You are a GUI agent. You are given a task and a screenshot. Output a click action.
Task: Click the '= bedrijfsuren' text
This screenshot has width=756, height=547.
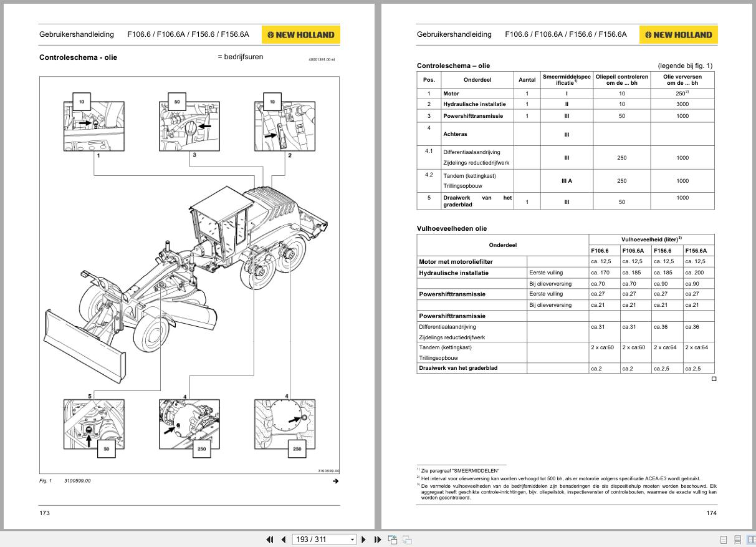click(241, 57)
